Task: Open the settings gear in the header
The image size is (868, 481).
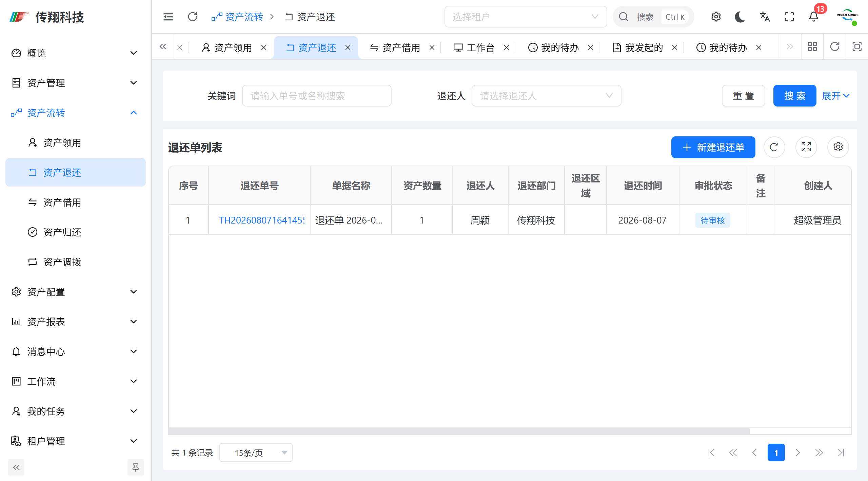Action: point(716,17)
